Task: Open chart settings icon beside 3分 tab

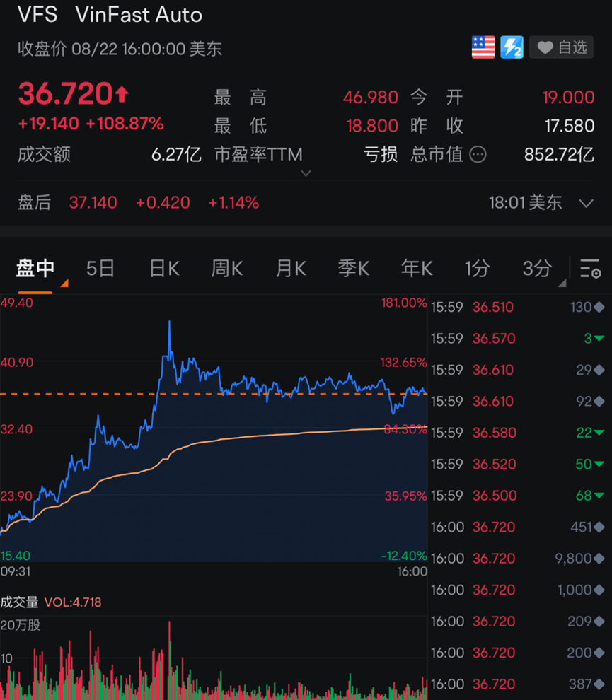Action: 590,268
